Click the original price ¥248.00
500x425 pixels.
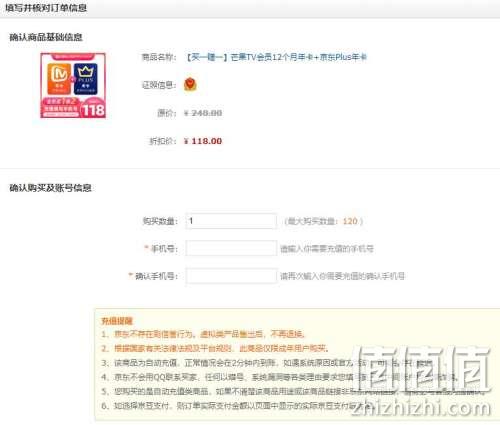click(203, 113)
